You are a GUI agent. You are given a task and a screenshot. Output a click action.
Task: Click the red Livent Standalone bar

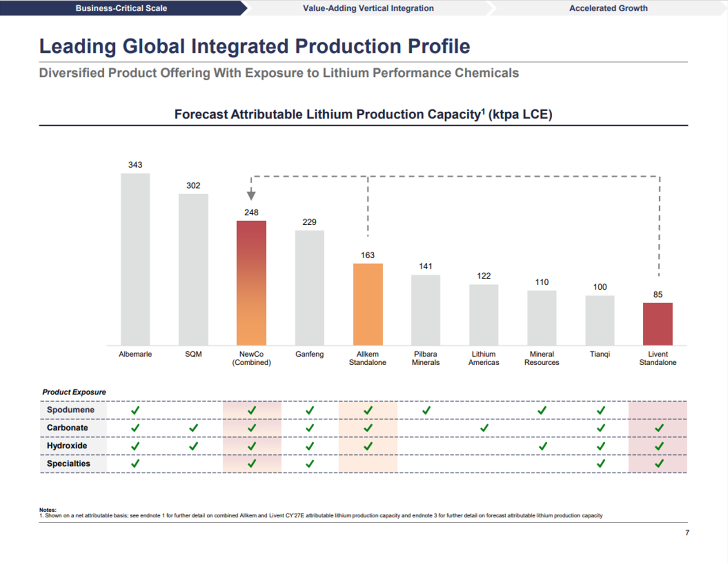click(x=657, y=324)
